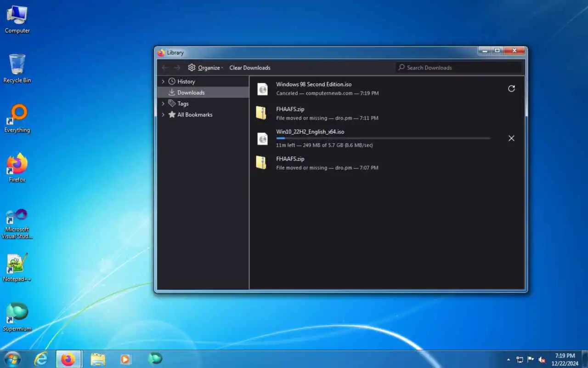The image size is (588, 368).
Task: Select Downloads in the sidebar
Action: pyautogui.click(x=203, y=92)
